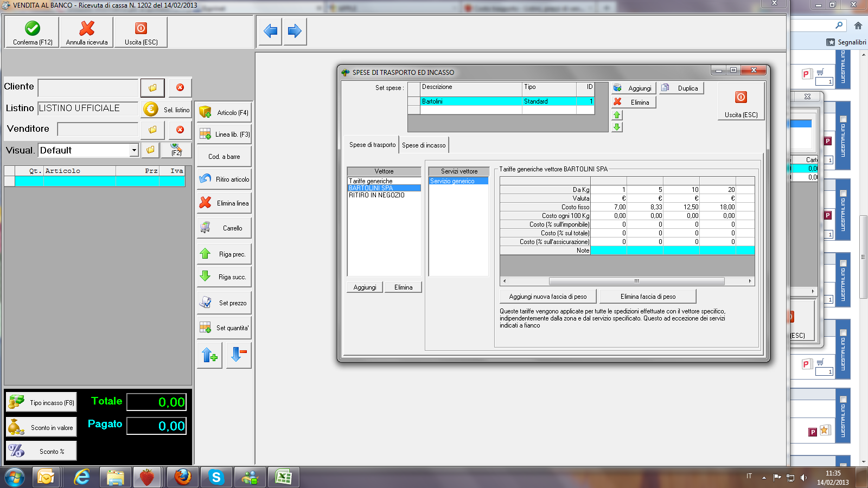
Task: Confirm the receipt with Conferma (F12)
Action: tap(33, 33)
